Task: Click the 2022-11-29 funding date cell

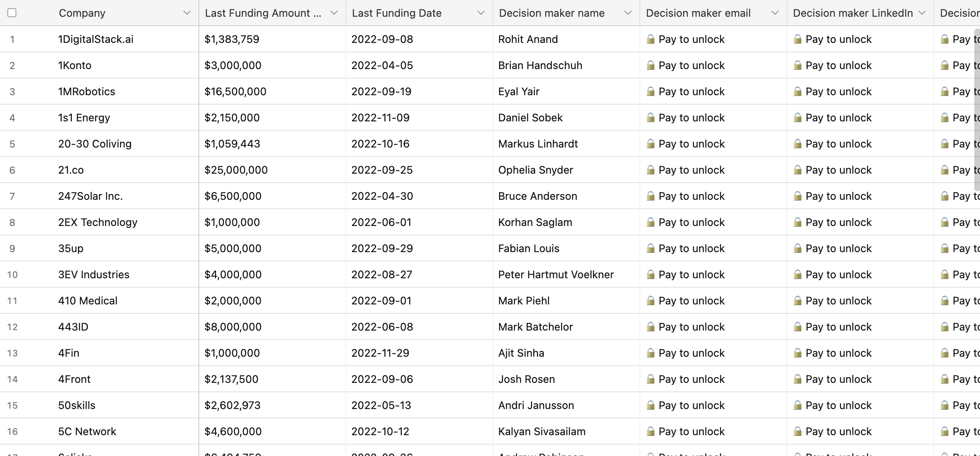Action: pos(419,353)
